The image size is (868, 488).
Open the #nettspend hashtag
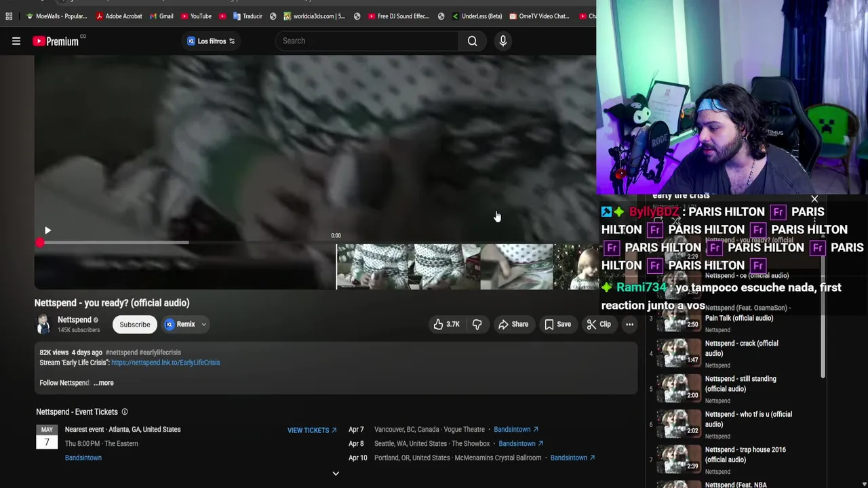[x=121, y=352]
